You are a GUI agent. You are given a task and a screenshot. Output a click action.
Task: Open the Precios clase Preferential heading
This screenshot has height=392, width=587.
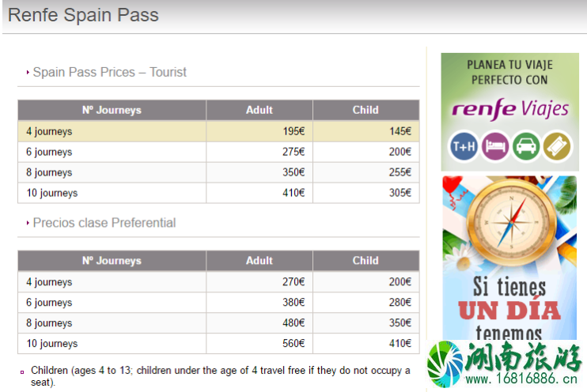point(104,223)
